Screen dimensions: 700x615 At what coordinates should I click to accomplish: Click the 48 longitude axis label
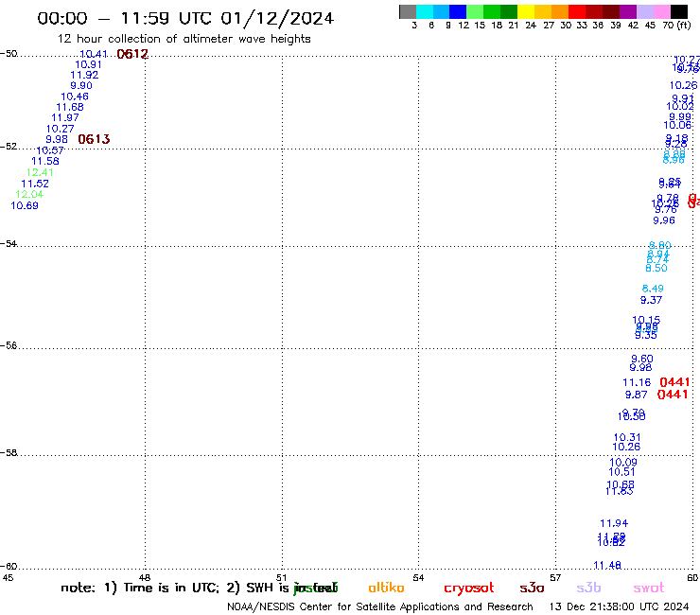pos(145,578)
